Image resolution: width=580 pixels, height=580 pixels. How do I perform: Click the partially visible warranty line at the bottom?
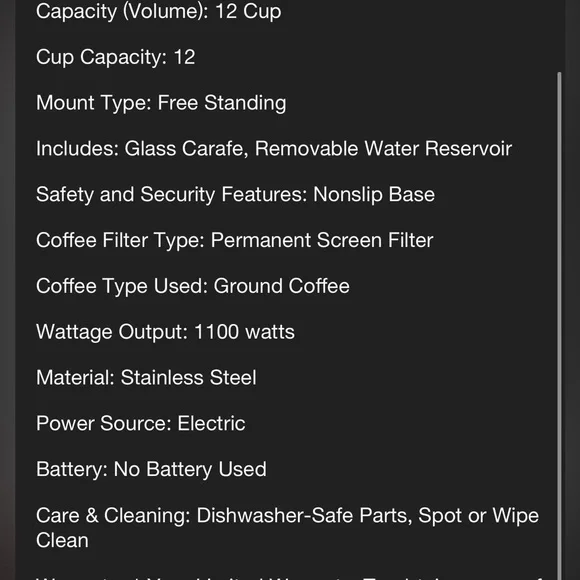[x=289, y=578]
